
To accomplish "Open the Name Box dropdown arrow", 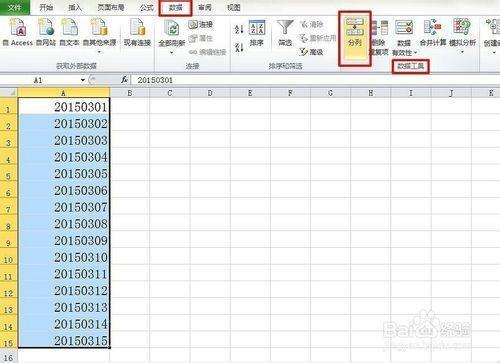I will [83, 80].
